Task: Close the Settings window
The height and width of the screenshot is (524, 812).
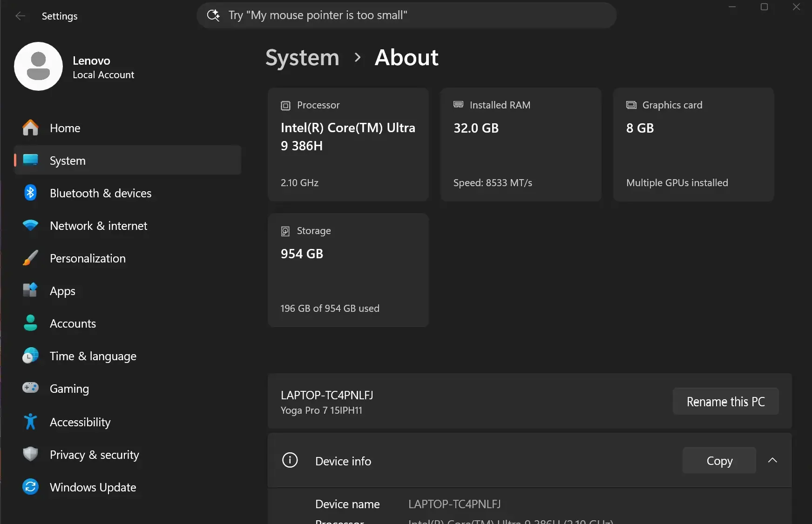Action: pos(796,7)
